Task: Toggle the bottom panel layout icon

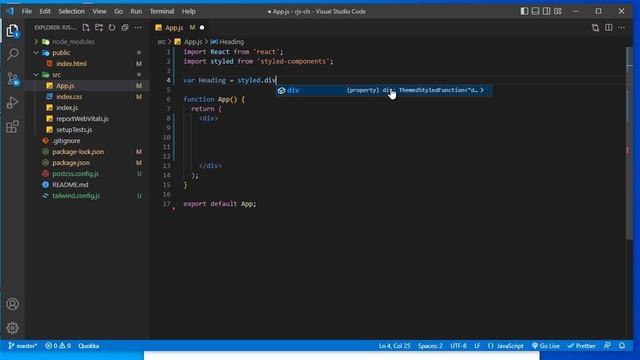Action: (536, 11)
